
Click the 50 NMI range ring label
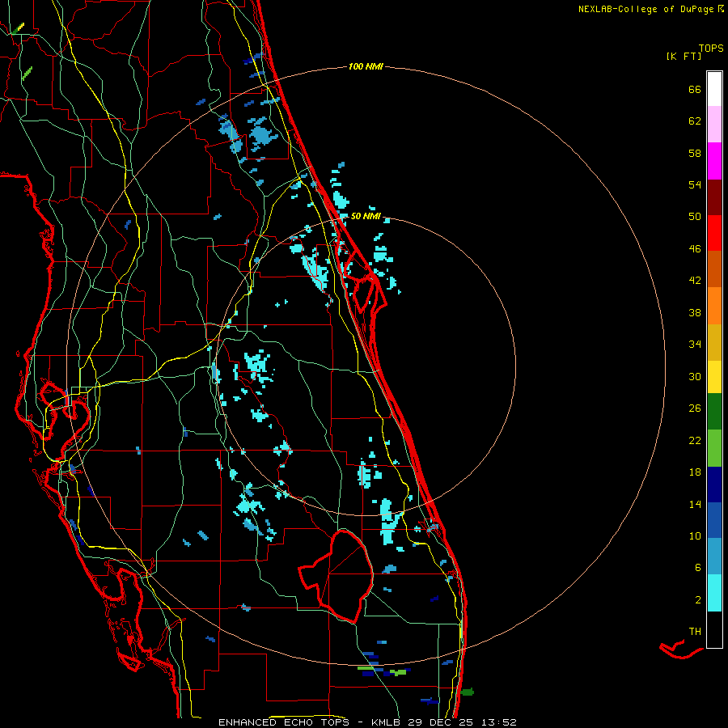(366, 216)
